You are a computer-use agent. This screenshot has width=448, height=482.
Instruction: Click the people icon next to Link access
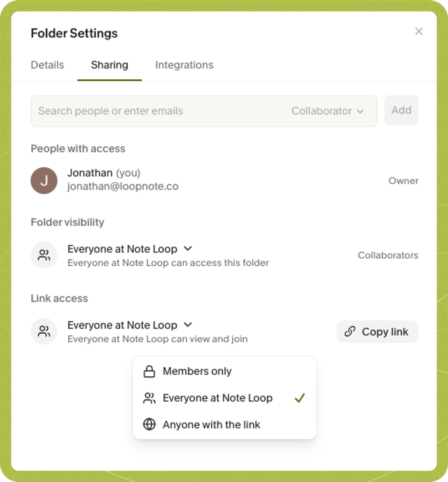click(44, 331)
